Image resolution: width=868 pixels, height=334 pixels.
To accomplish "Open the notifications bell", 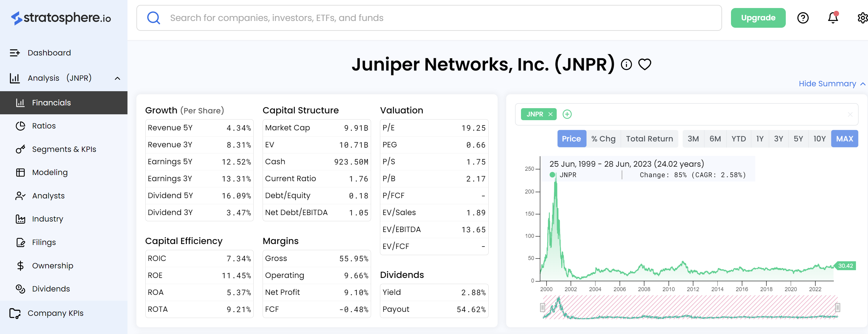I will click(x=833, y=18).
